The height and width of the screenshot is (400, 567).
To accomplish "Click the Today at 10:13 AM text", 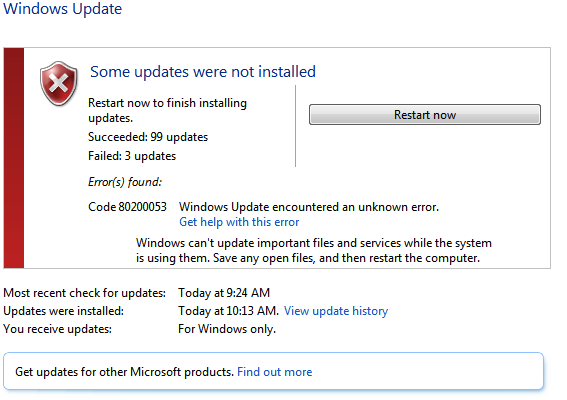I will [229, 311].
